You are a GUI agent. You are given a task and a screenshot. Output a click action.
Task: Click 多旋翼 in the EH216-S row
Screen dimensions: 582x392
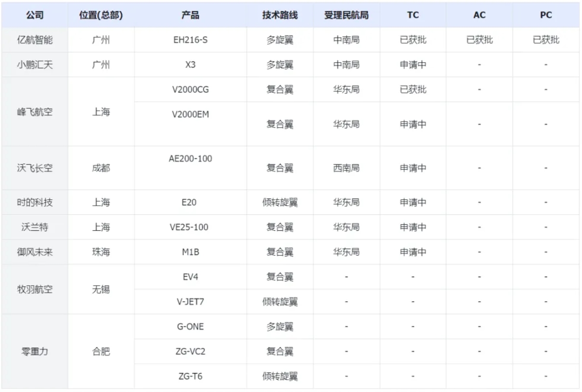point(280,40)
